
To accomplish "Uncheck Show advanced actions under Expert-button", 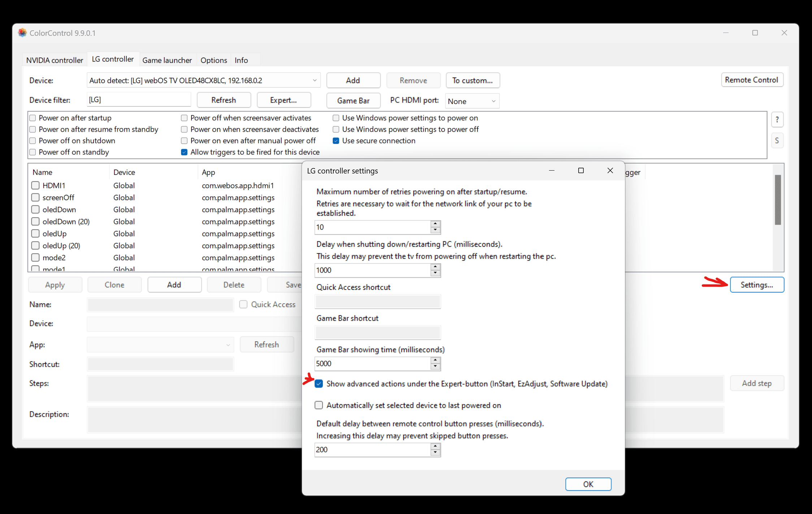I will (319, 384).
